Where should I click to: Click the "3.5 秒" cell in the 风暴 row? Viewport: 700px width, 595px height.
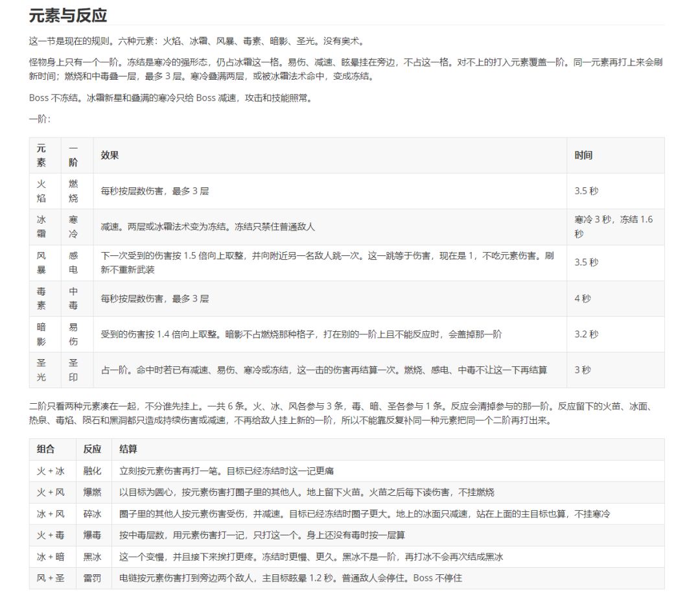coord(616,263)
